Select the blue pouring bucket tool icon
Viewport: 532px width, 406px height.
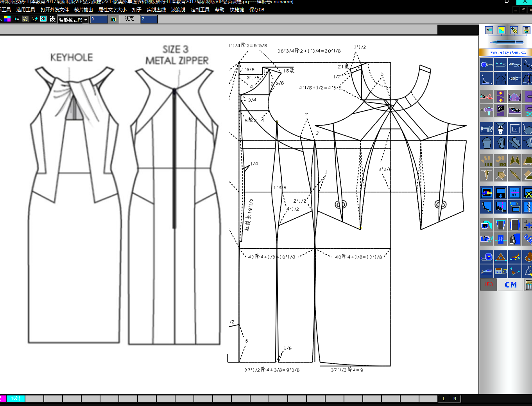coord(487,225)
